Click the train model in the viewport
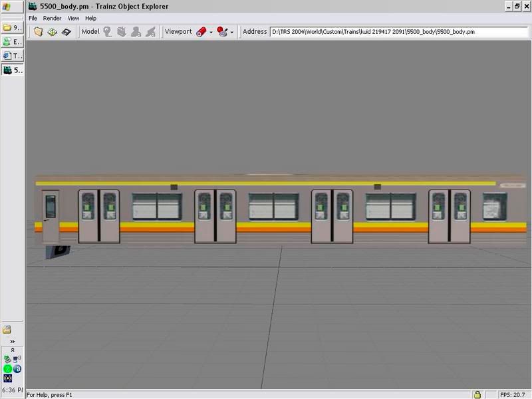Screen dimensions: 532x399 (279, 209)
